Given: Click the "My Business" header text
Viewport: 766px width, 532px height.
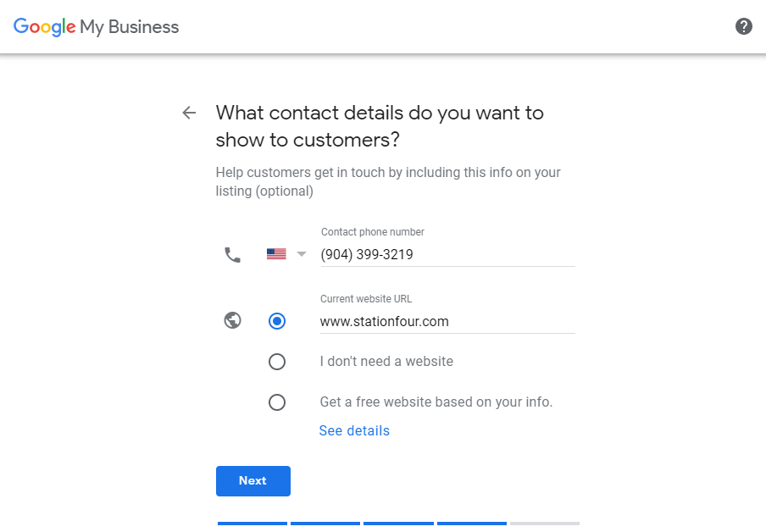Looking at the screenshot, I should tap(130, 27).
